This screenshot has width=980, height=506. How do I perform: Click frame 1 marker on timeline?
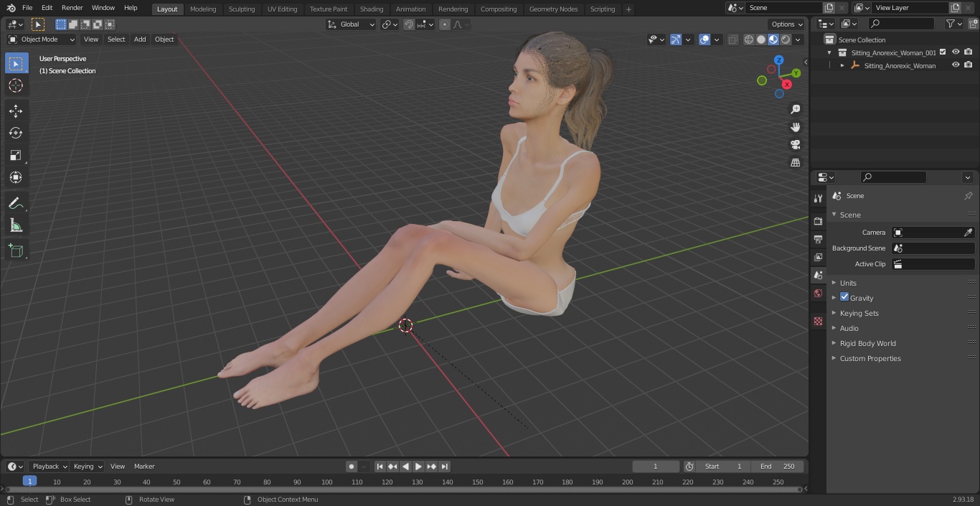[x=29, y=481]
